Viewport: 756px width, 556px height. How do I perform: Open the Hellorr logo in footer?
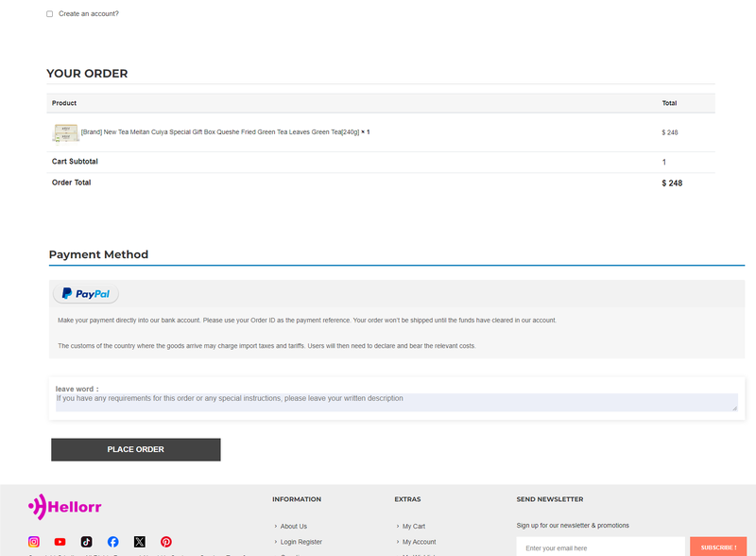[64, 507]
